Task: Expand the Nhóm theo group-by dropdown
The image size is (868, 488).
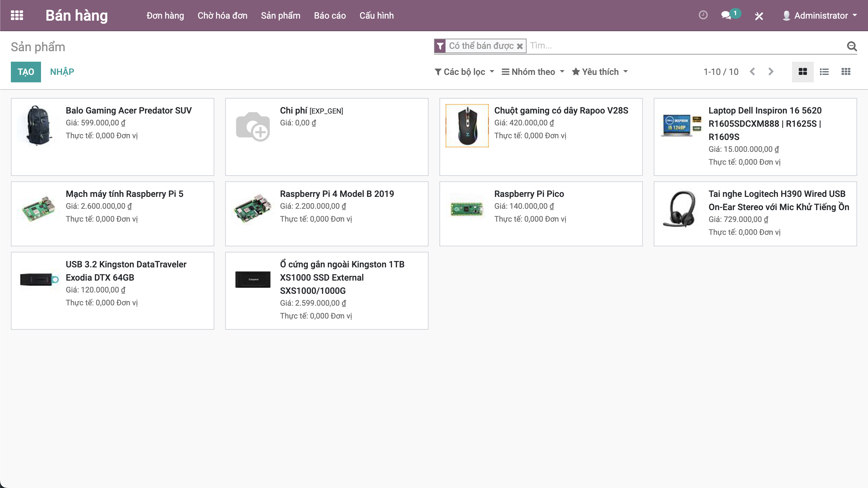Action: pos(533,72)
